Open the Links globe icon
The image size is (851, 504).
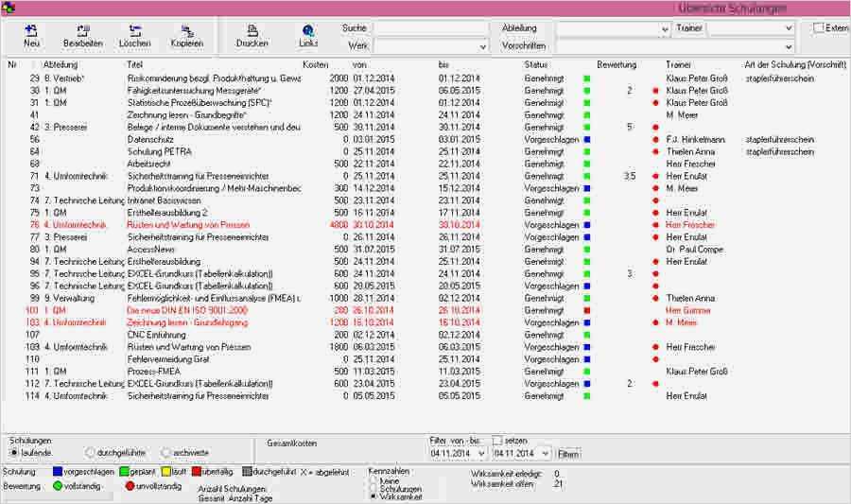pyautogui.click(x=307, y=31)
